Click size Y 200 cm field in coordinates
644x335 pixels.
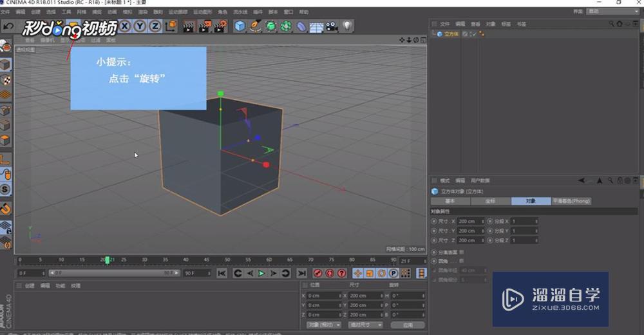366,305
